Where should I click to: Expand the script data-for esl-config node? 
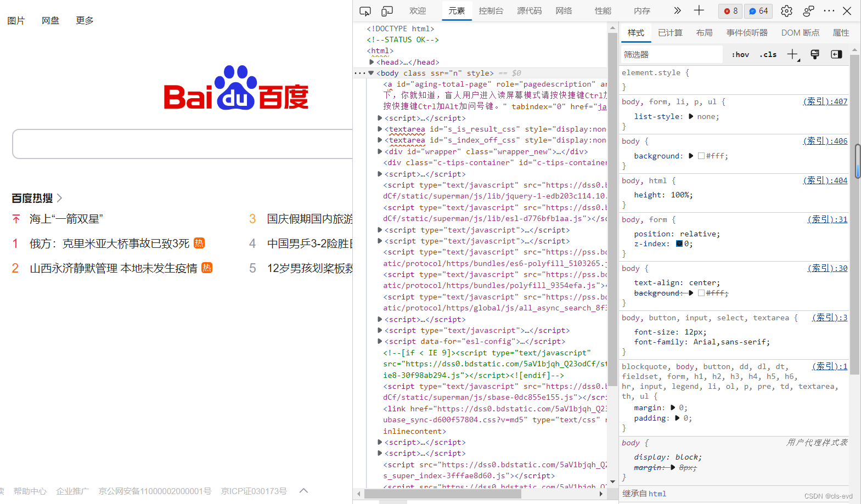[380, 341]
